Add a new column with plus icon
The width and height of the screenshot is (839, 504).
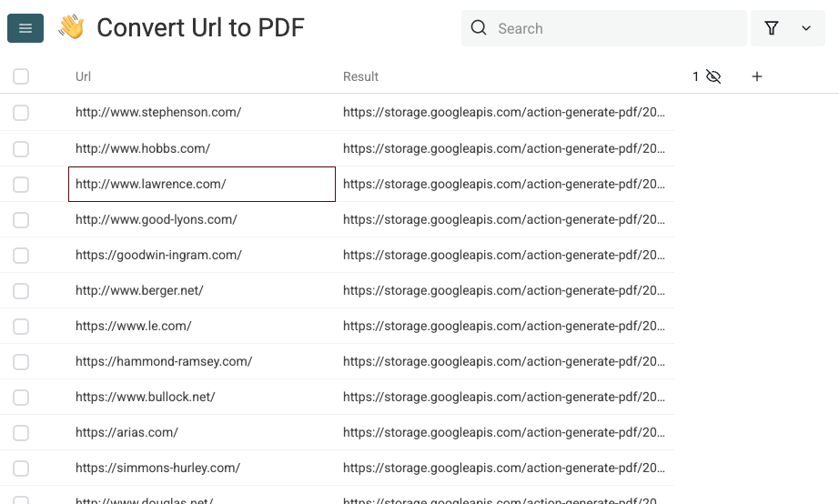757,76
